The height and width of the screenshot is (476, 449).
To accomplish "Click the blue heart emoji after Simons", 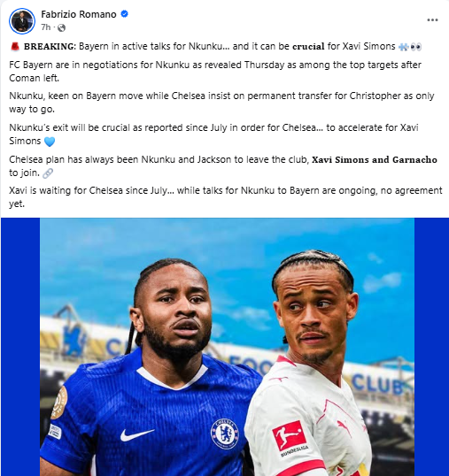I will pos(50,142).
